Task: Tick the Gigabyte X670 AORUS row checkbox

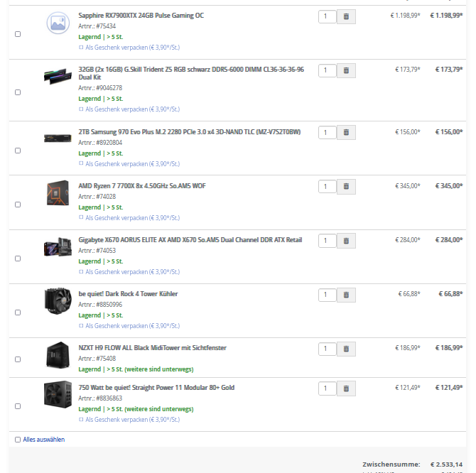Action: click(18, 259)
